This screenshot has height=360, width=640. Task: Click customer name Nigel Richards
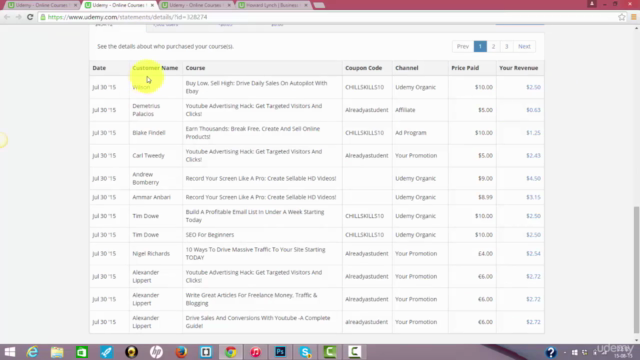click(x=151, y=253)
